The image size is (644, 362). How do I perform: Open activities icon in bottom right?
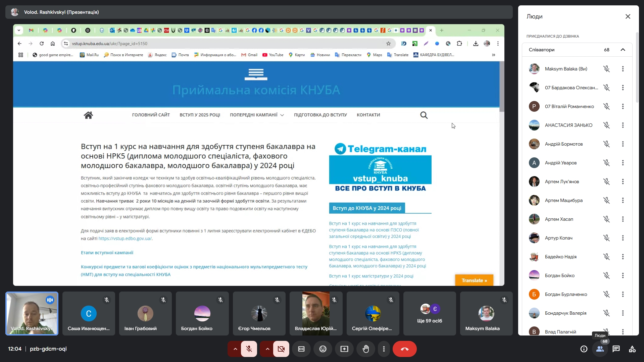tap(632, 349)
